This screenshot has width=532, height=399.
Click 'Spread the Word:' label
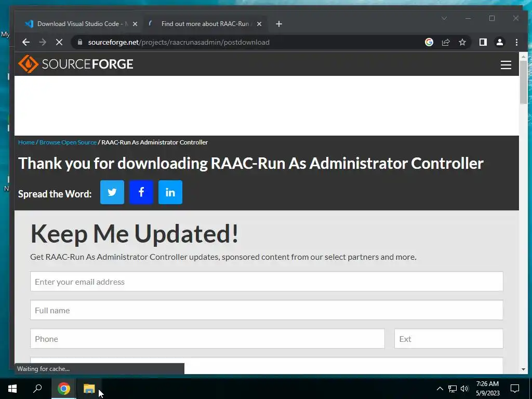click(x=55, y=194)
